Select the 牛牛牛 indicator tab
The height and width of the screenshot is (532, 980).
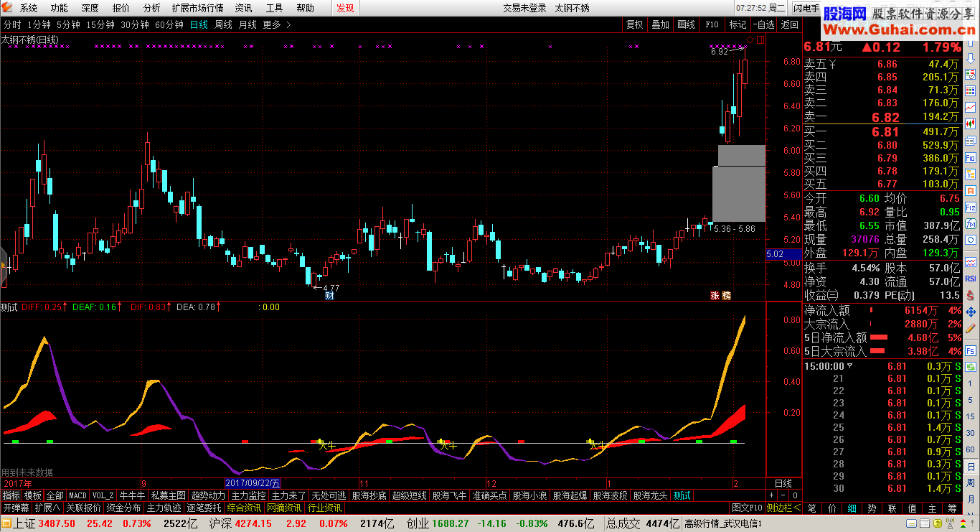click(133, 495)
